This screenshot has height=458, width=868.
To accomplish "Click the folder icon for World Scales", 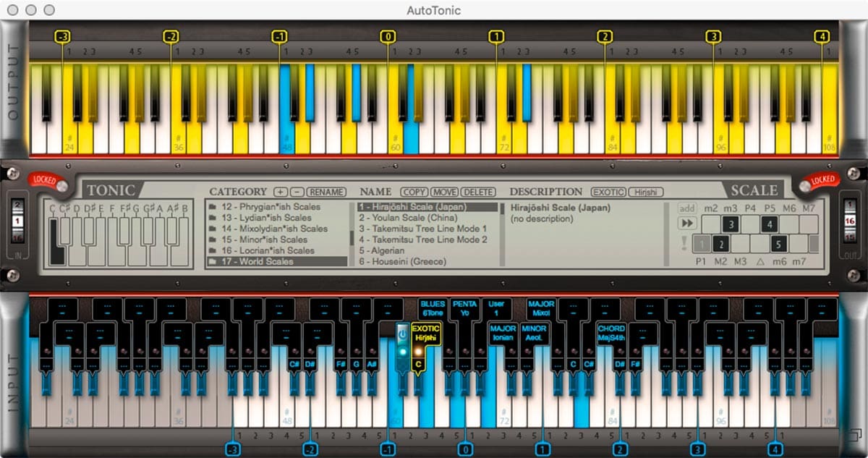I will click(x=213, y=261).
